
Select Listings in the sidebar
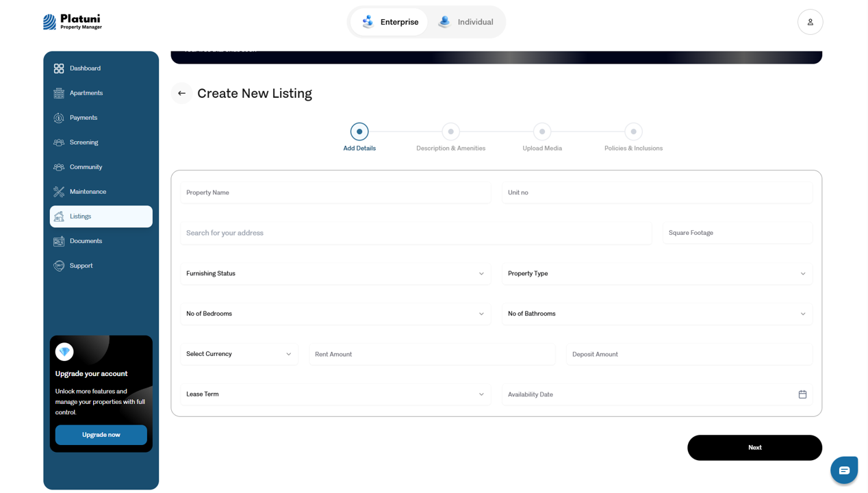pos(101,216)
